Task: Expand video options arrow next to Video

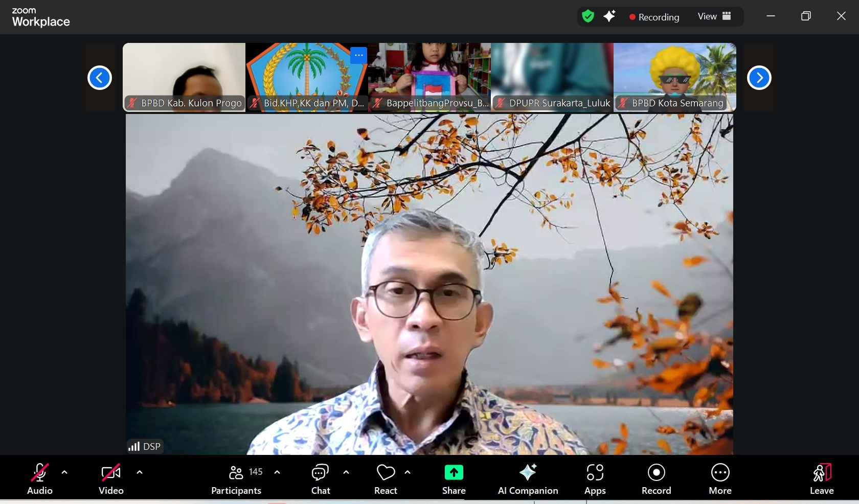Action: click(140, 472)
